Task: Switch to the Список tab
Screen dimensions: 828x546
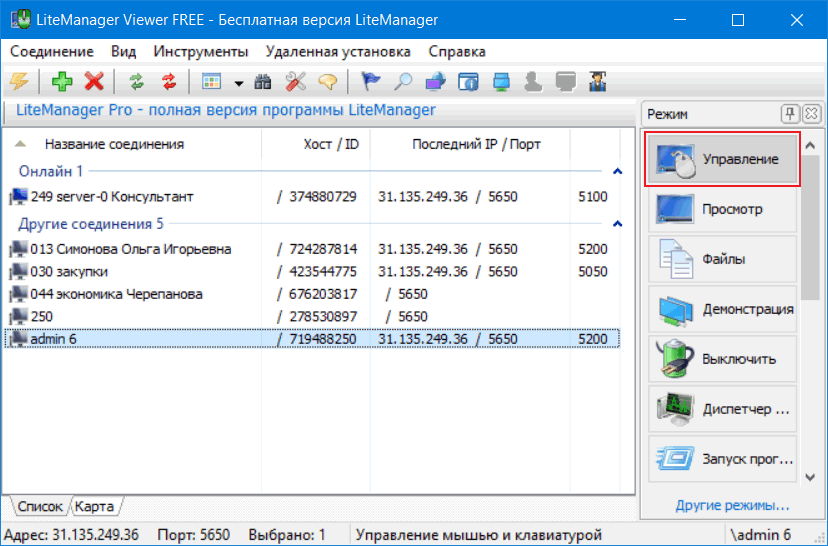Action: click(40, 506)
